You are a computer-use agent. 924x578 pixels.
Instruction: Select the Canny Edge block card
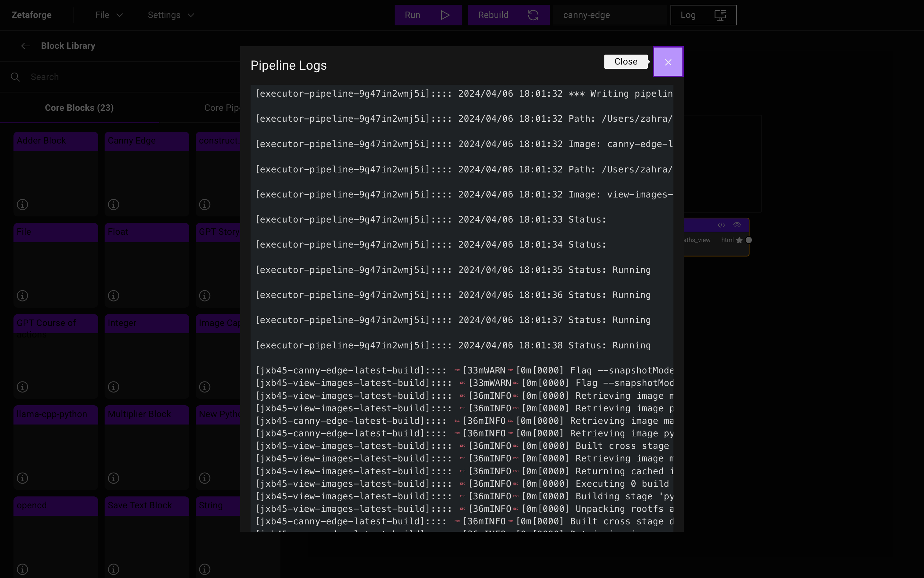[x=147, y=174]
